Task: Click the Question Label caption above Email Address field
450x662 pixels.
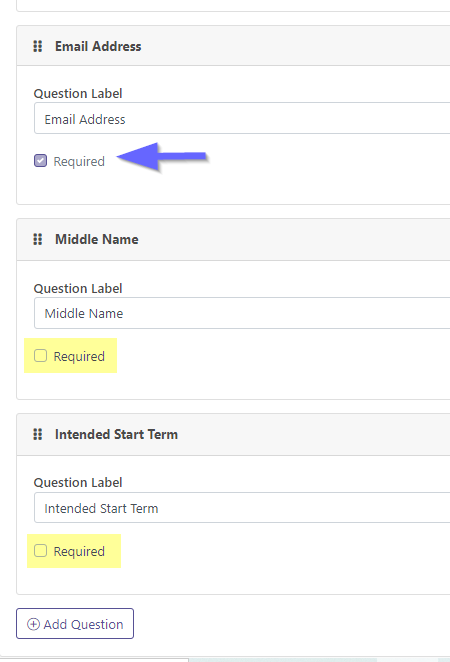Action: point(78,93)
